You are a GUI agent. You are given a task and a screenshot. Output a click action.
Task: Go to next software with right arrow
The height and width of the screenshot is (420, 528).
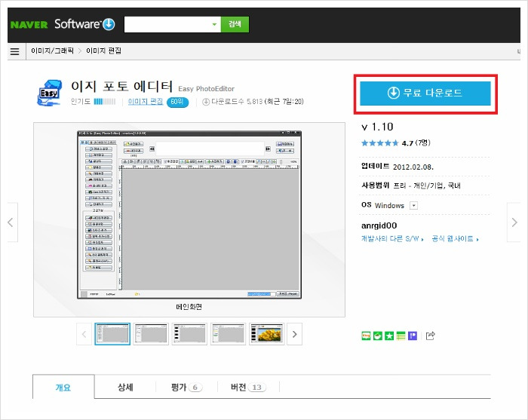point(514,222)
